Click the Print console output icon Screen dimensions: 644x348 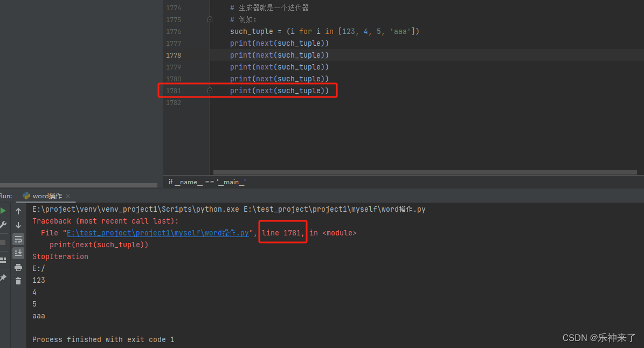tap(18, 268)
